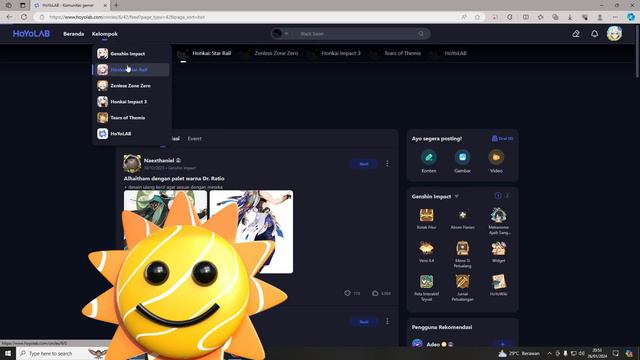Open the notifications bell
The height and width of the screenshot is (360, 640).
[595, 34]
